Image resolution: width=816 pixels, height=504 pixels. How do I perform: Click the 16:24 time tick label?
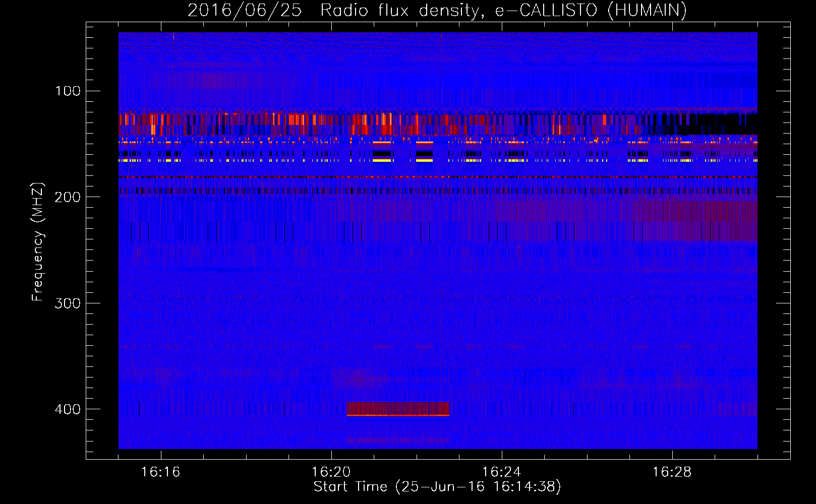[502, 472]
